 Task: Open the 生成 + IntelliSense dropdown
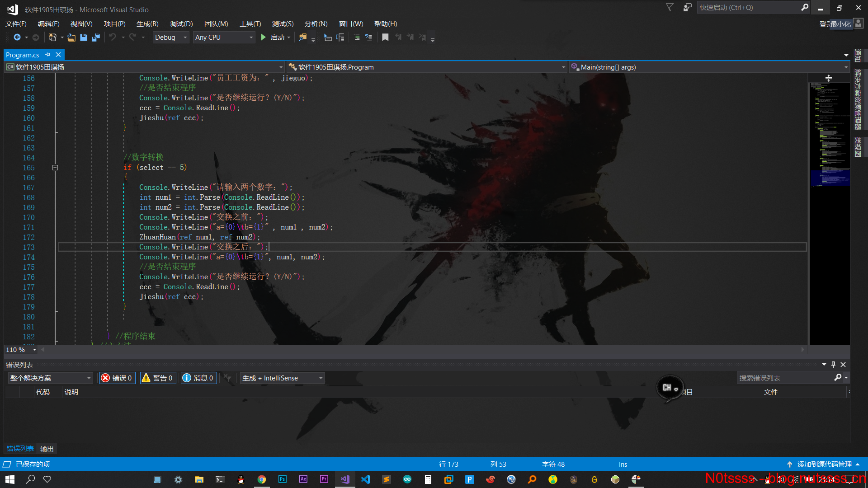(283, 378)
